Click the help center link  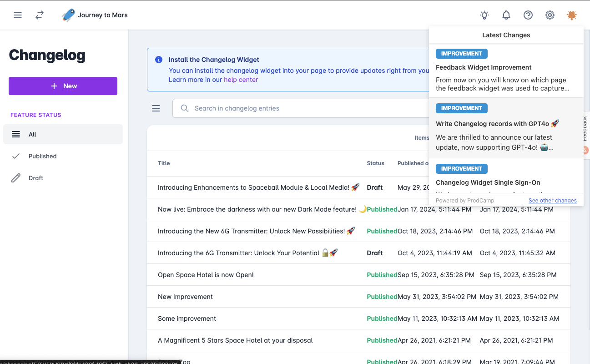pyautogui.click(x=241, y=80)
